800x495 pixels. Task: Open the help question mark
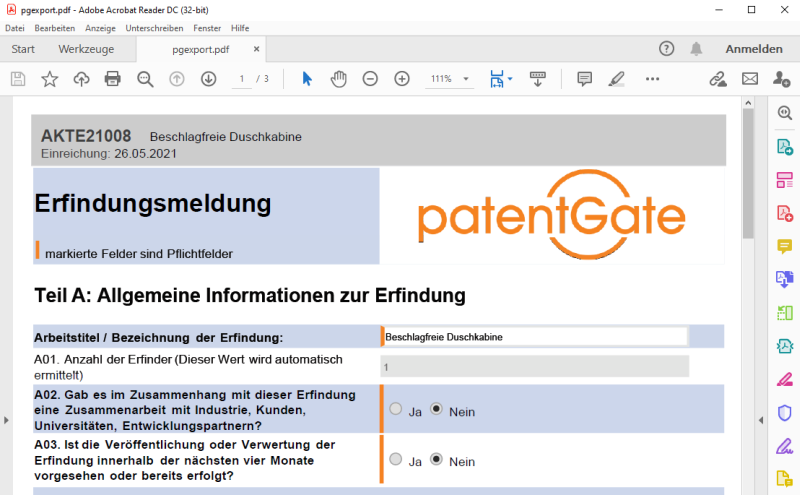666,48
